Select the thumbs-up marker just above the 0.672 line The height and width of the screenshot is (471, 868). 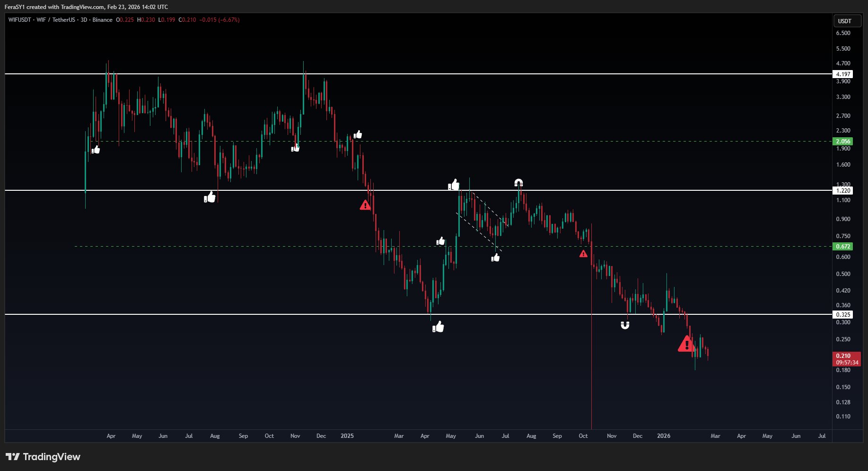click(440, 241)
